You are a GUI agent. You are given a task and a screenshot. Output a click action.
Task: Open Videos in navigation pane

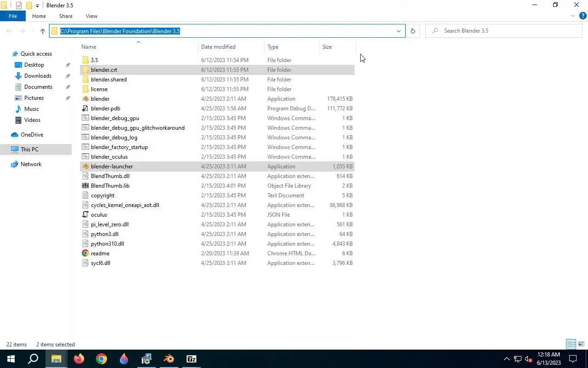[32, 120]
